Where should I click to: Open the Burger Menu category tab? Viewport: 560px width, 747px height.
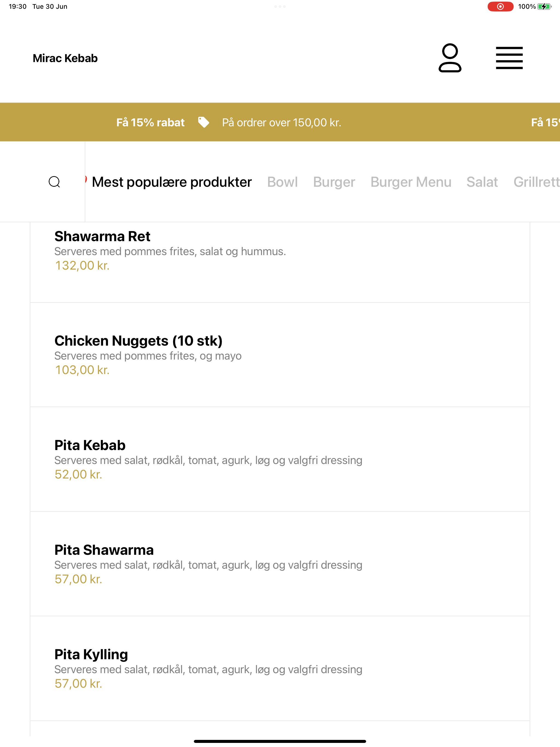click(x=411, y=182)
